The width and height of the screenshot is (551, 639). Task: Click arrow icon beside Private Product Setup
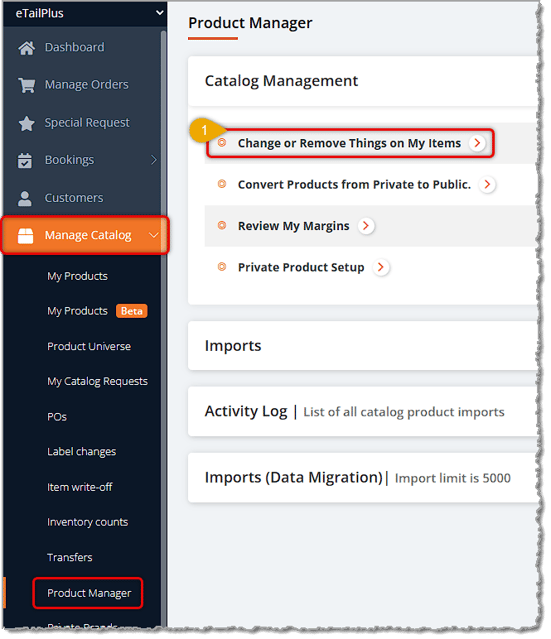(x=381, y=267)
